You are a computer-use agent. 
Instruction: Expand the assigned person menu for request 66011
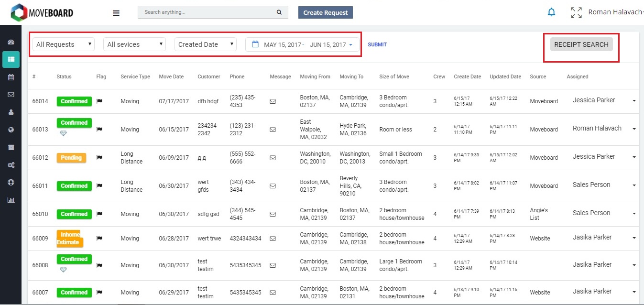[634, 185]
